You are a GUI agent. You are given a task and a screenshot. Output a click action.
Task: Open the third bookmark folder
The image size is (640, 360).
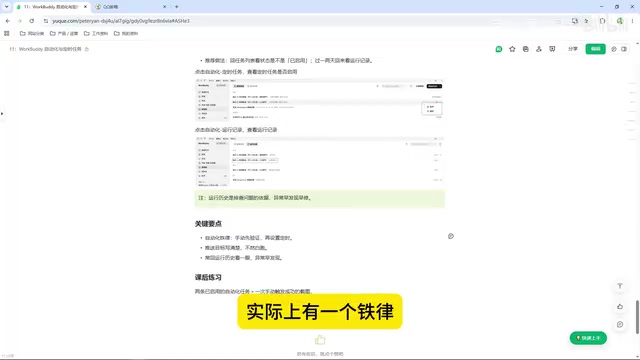point(96,33)
